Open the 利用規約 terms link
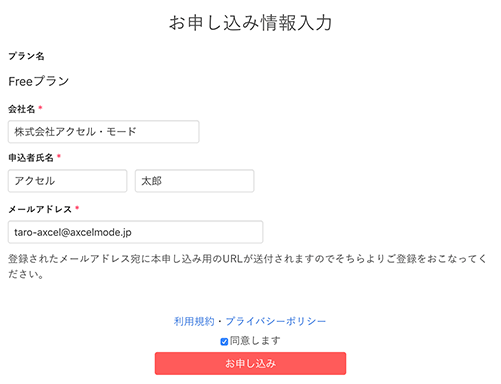Viewport: 501px width, 384px height. (x=194, y=321)
